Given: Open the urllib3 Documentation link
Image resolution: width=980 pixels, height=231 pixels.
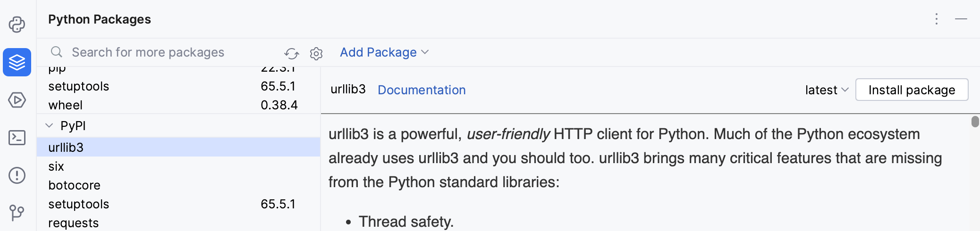Looking at the screenshot, I should (422, 90).
